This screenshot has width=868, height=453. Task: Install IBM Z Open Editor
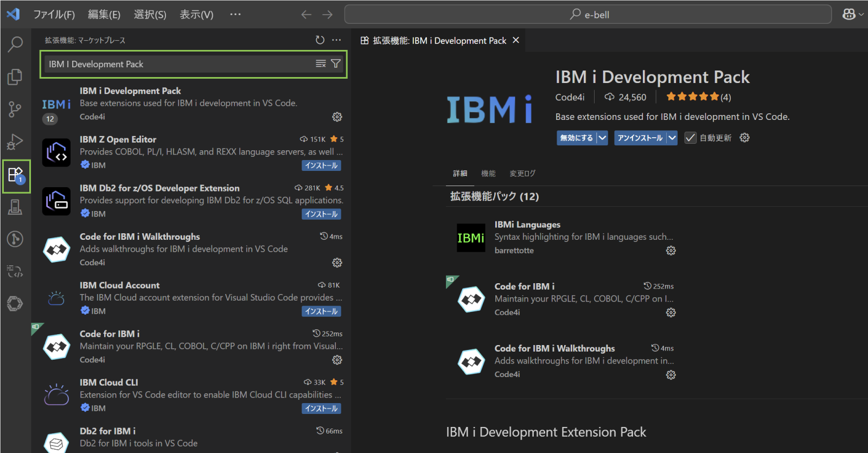(x=321, y=165)
